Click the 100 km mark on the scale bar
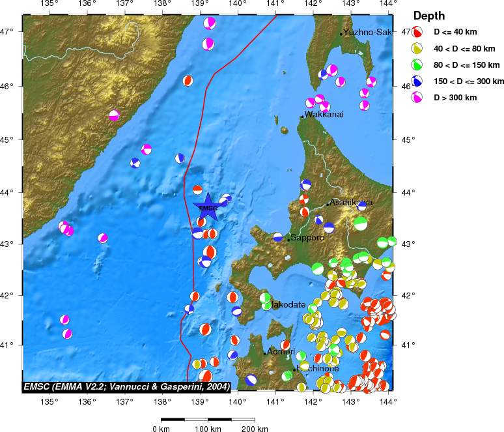504x432 pixels. [x=208, y=429]
